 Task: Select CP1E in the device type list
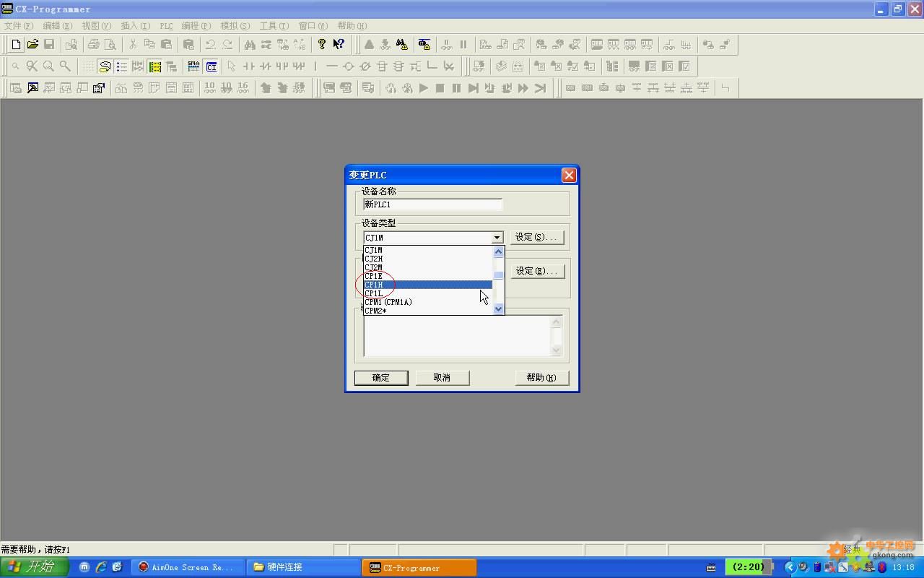tap(428, 276)
